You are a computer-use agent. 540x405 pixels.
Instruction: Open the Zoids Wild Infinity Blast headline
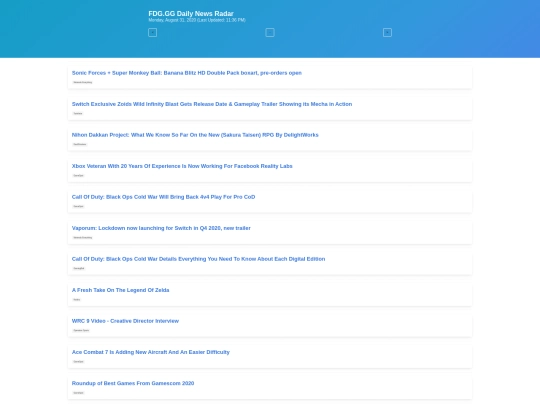click(212, 104)
